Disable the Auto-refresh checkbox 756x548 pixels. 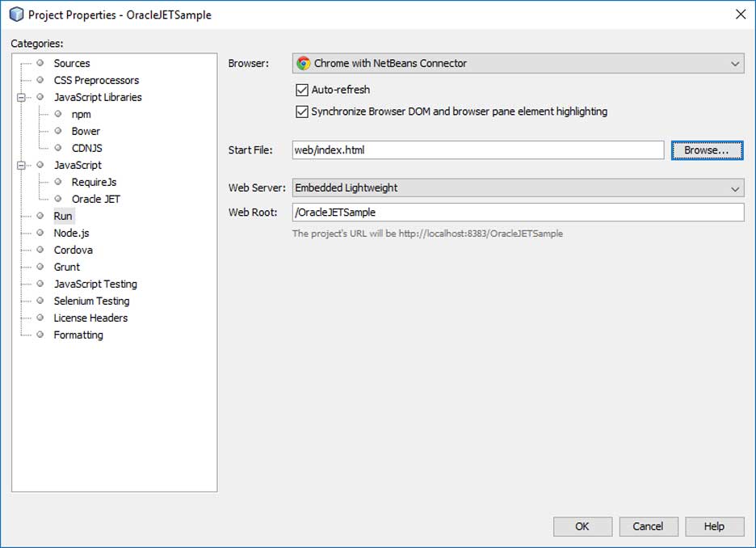point(303,90)
